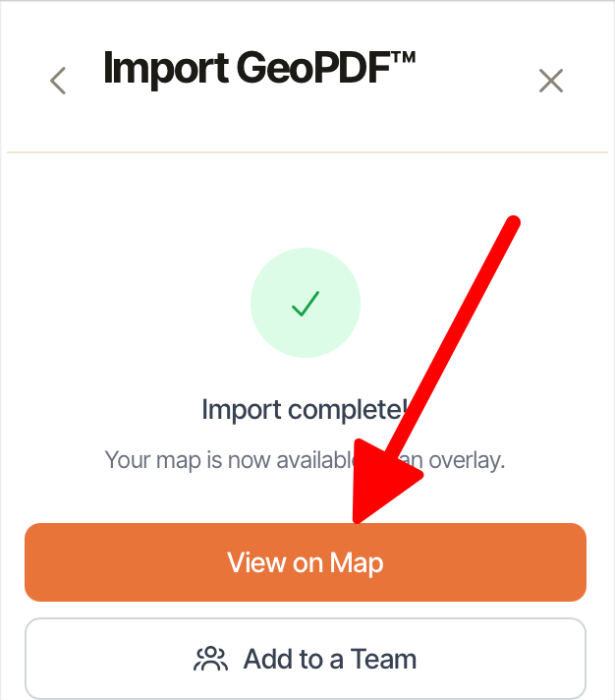Click the Import complete! heading
The width and height of the screenshot is (615, 700).
click(306, 410)
